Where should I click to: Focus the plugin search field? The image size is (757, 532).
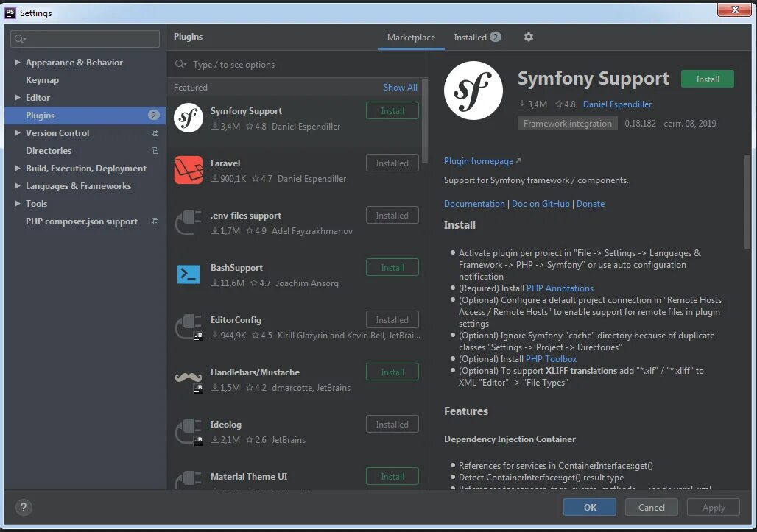(x=297, y=64)
